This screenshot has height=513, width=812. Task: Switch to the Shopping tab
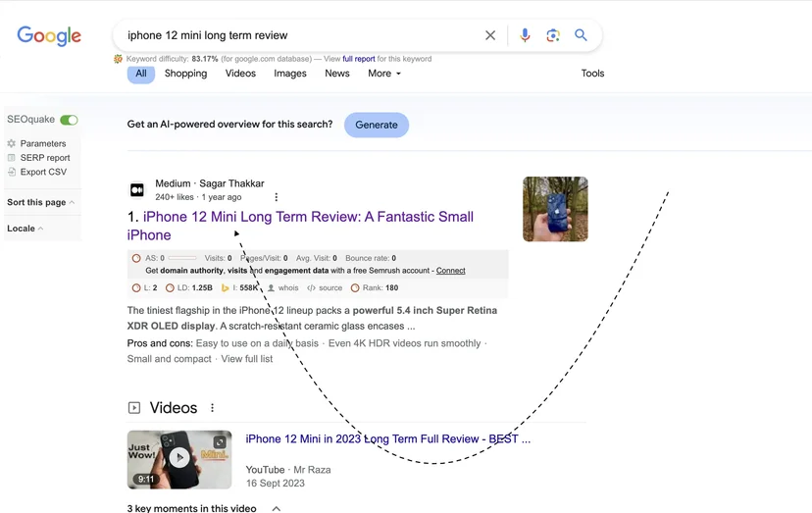[x=186, y=74]
